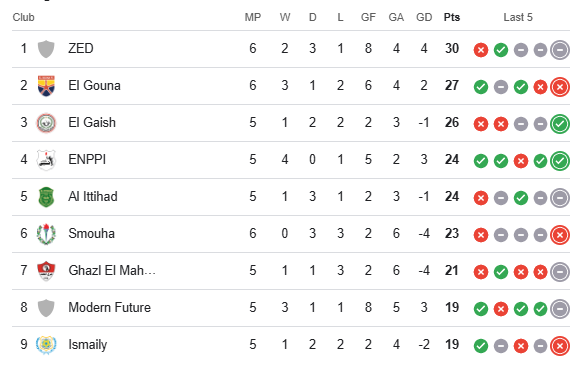Click El Gouna's latest loss result icon
The width and height of the screenshot is (584, 369).
tap(560, 87)
